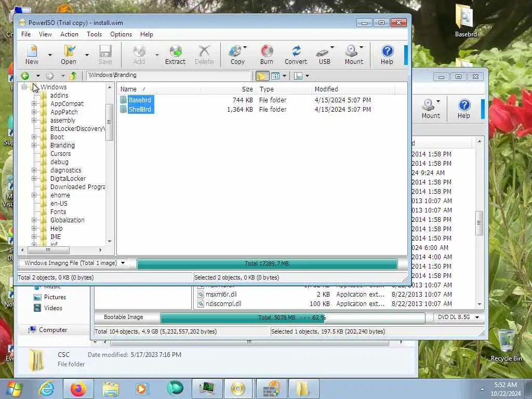
Task: Select the Basebrd folder row
Action: (x=246, y=100)
